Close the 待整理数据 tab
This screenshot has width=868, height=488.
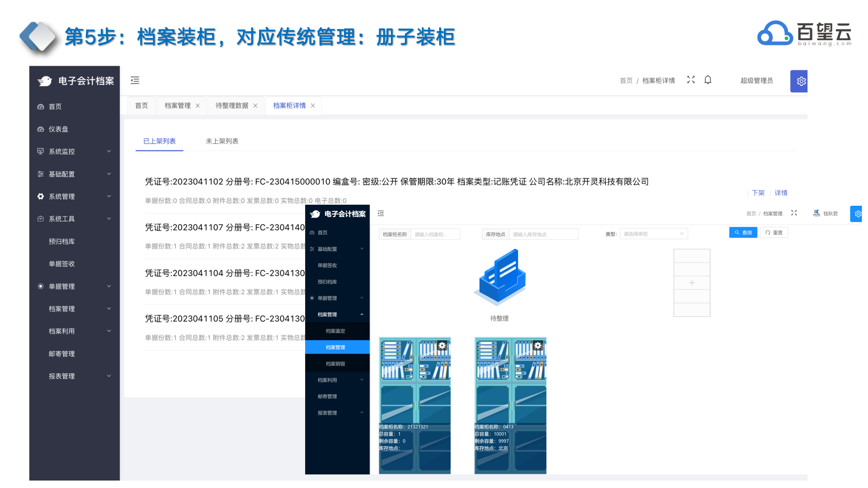tap(255, 106)
